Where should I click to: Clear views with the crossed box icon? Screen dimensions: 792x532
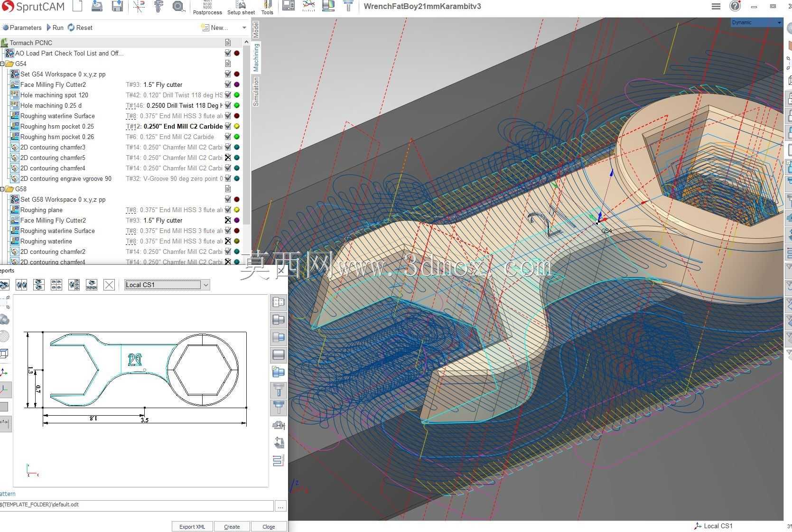click(x=109, y=285)
